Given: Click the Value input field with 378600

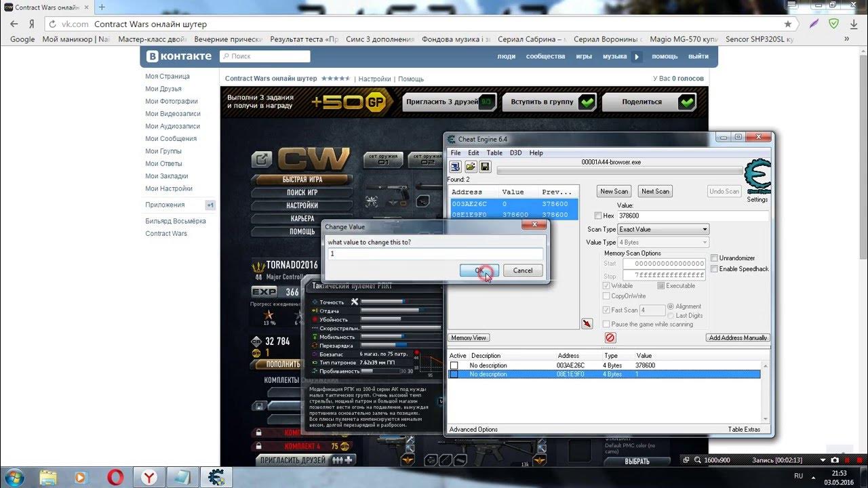Looking at the screenshot, I should pos(692,216).
